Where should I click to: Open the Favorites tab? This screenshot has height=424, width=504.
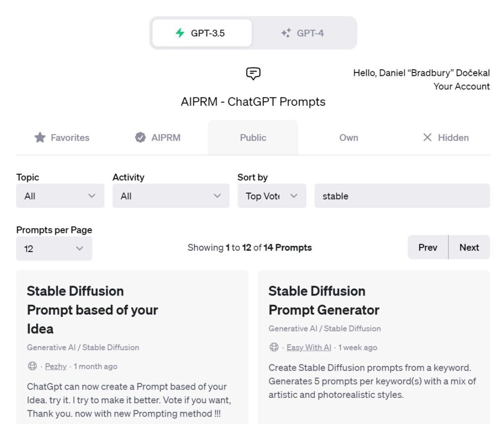pos(62,137)
